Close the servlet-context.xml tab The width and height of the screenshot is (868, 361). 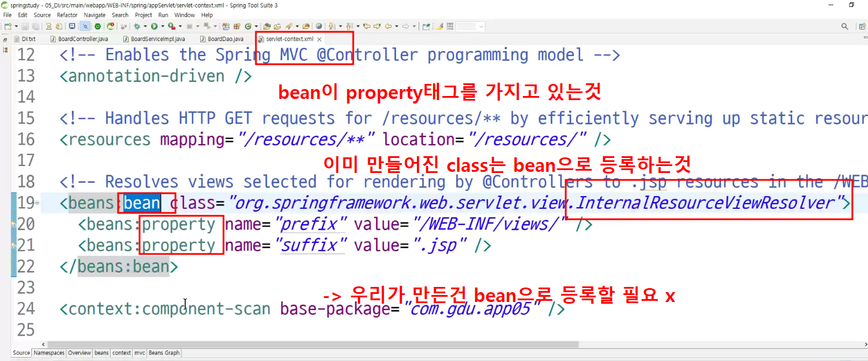coord(319,39)
